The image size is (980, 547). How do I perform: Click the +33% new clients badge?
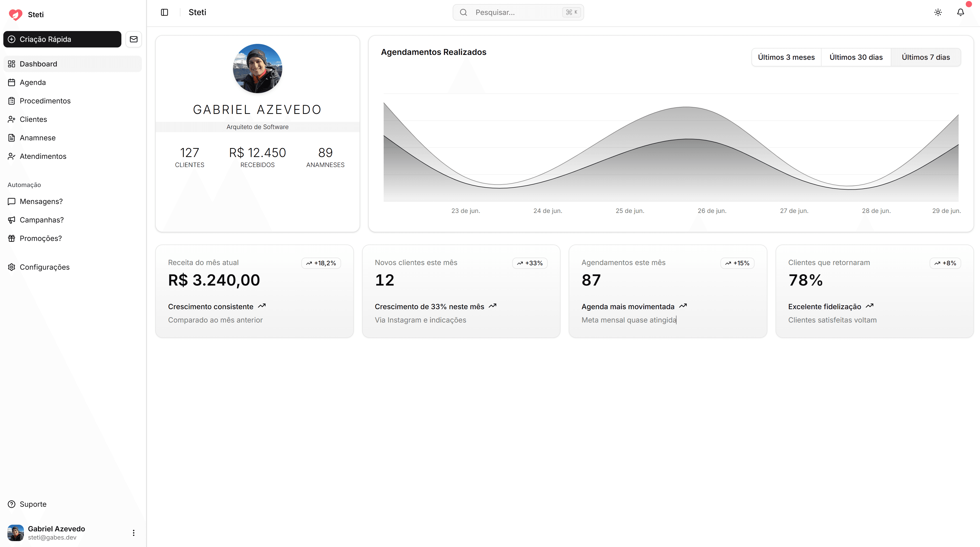(530, 263)
